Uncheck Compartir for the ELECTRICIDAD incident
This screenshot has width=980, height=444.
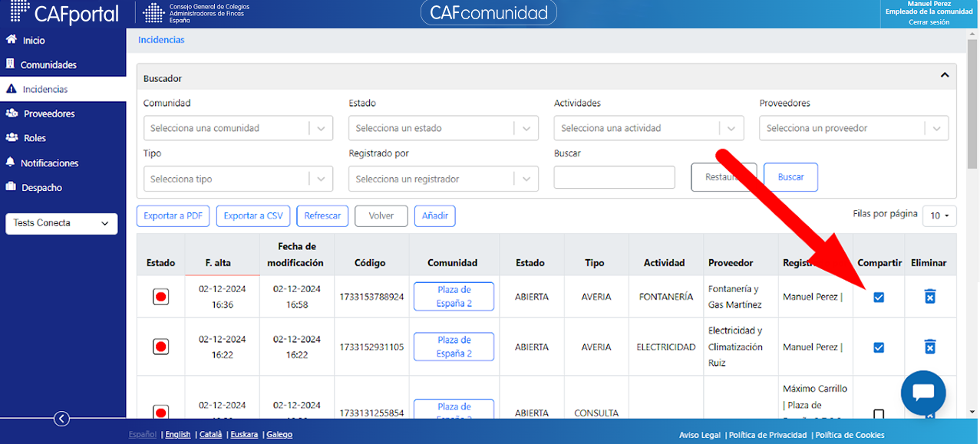click(x=879, y=348)
